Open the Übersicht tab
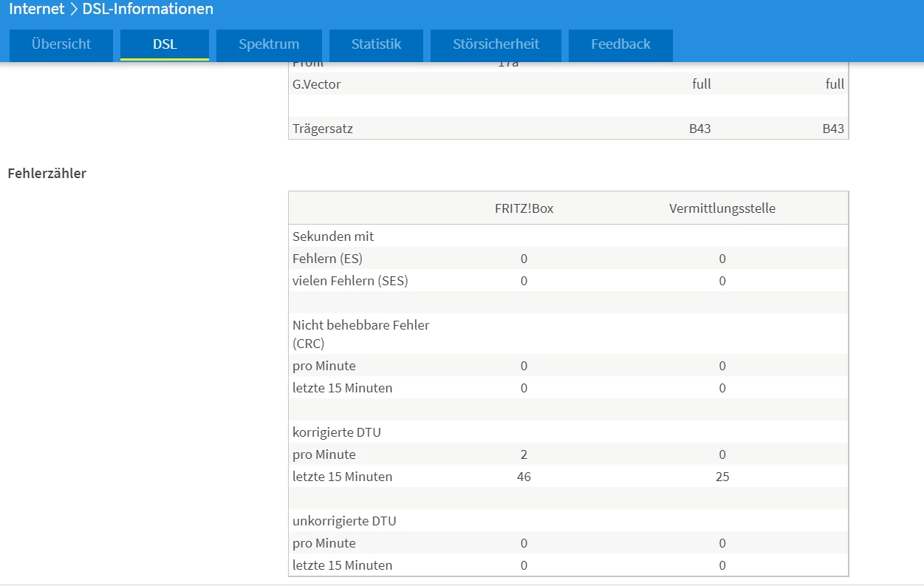 pyautogui.click(x=61, y=44)
